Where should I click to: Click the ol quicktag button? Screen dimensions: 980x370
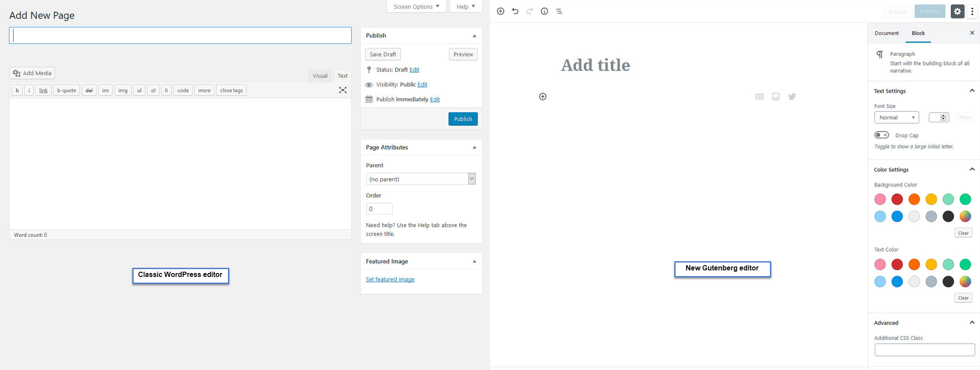[153, 90]
